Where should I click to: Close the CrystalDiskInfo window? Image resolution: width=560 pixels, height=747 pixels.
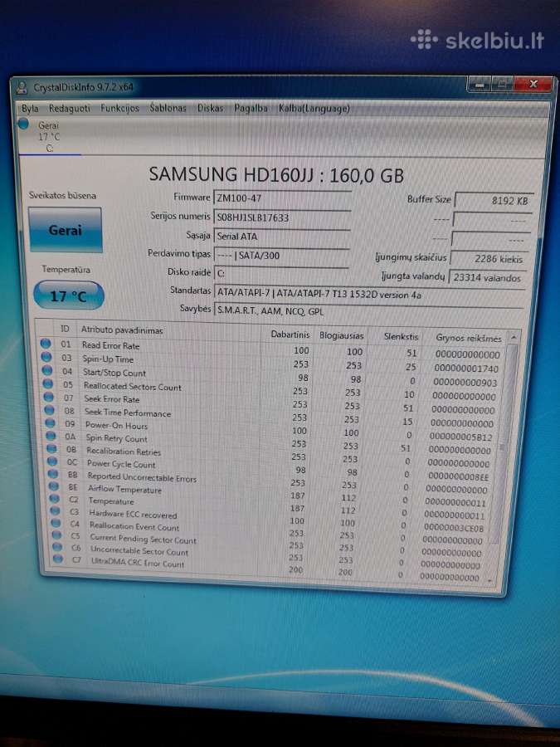click(x=533, y=85)
